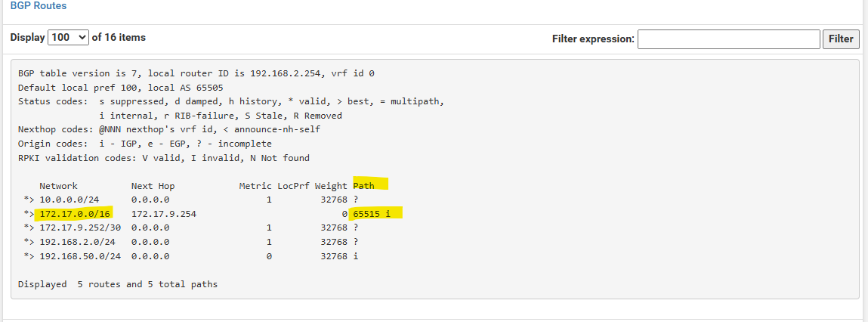Open the Display count dropdown

[69, 38]
